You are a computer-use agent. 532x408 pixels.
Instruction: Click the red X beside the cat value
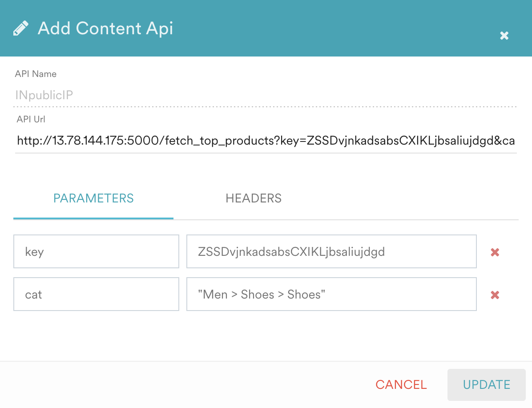[495, 294]
